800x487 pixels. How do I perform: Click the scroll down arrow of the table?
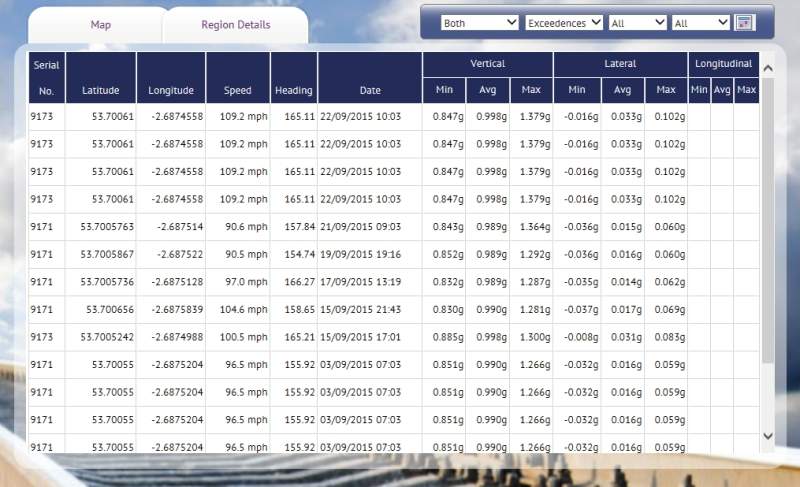tap(768, 436)
